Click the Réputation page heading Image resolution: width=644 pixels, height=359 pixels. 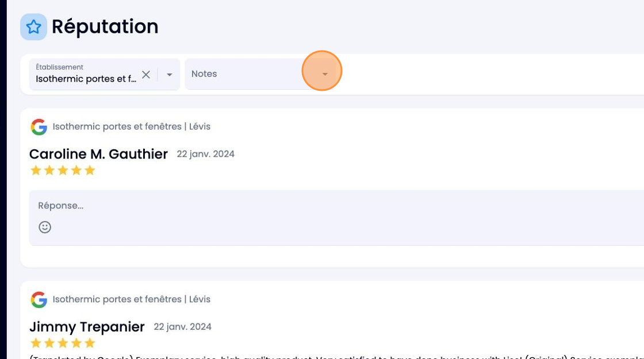(x=105, y=26)
